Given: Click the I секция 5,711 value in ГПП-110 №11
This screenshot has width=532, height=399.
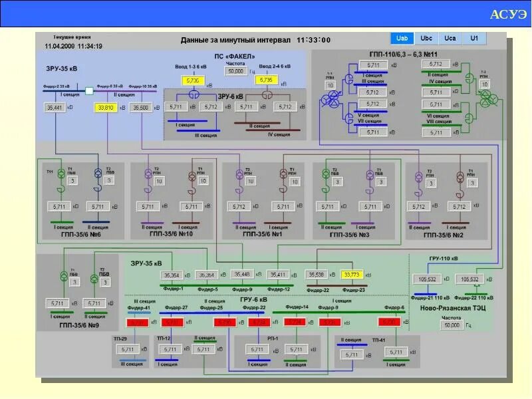Looking at the screenshot, I should click(373, 65).
